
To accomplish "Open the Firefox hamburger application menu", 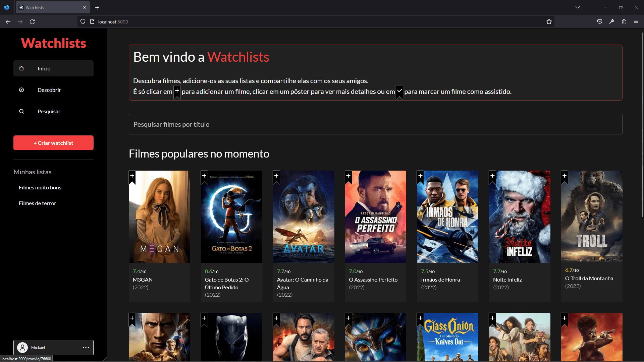I will [x=636, y=22].
